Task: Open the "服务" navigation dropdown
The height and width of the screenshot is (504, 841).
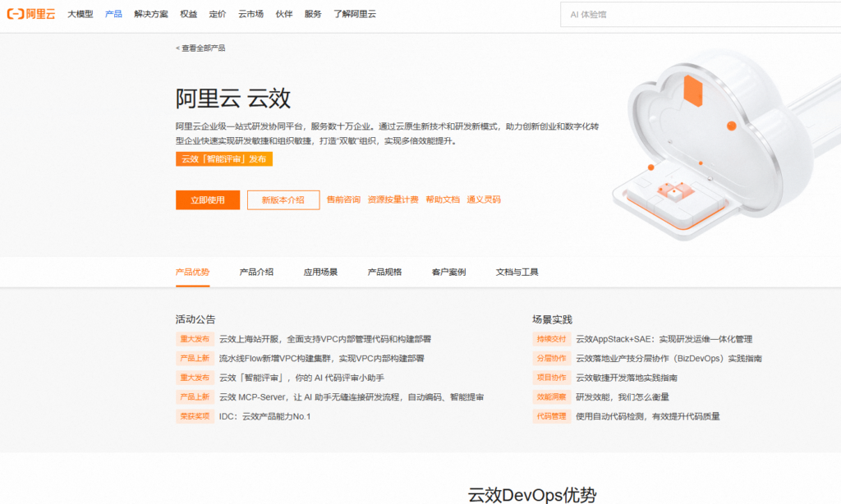Action: [311, 13]
